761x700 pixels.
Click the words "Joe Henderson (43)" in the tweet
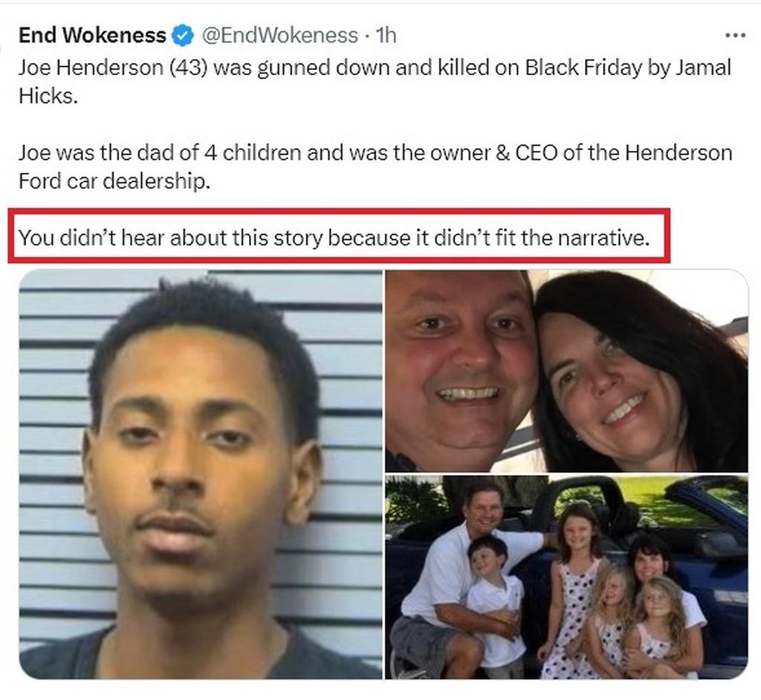113,68
